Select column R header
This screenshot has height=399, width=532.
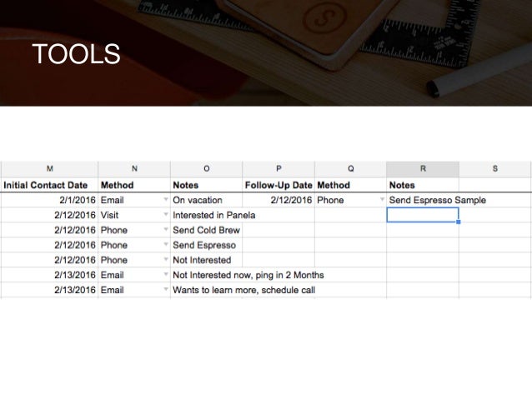point(423,169)
